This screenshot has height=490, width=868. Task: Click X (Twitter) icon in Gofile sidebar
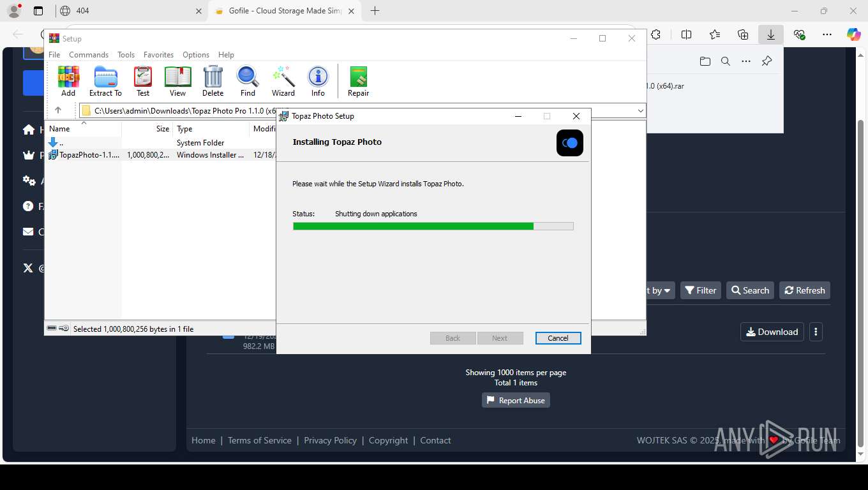pyautogui.click(x=28, y=268)
